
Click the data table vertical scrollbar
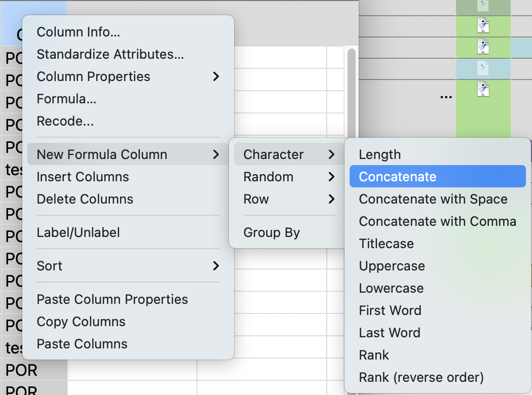click(x=351, y=86)
